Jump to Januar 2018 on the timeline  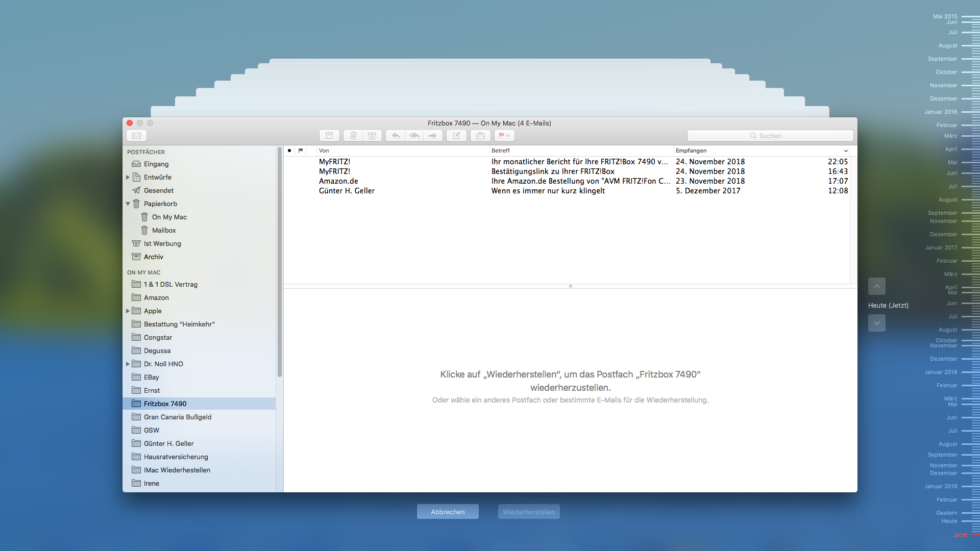coord(941,372)
